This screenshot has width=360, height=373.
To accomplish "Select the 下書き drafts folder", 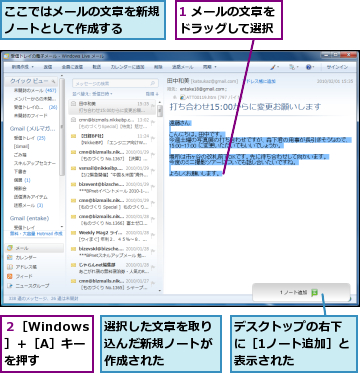I will (20, 172).
